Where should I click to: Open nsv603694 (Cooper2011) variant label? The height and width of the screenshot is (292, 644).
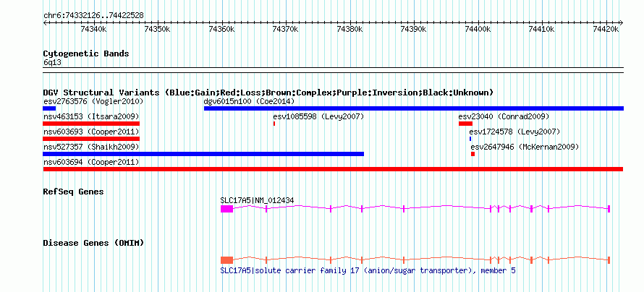pyautogui.click(x=91, y=162)
